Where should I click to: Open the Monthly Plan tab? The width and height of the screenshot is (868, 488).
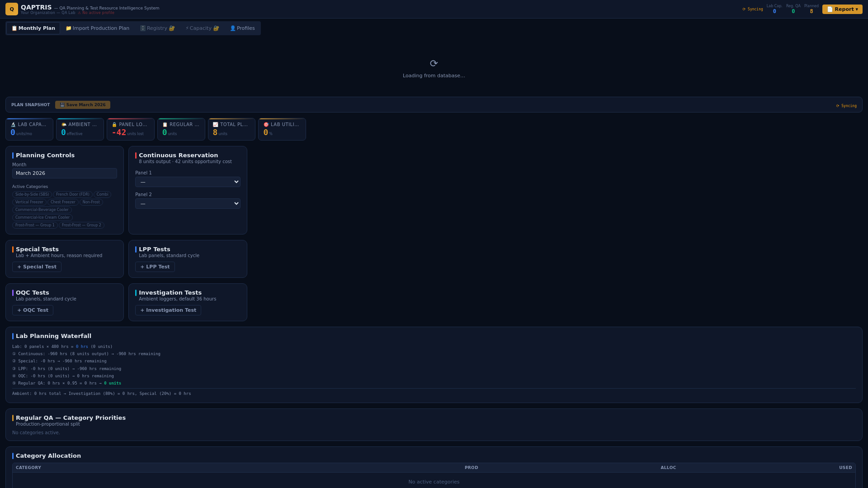[x=33, y=28]
